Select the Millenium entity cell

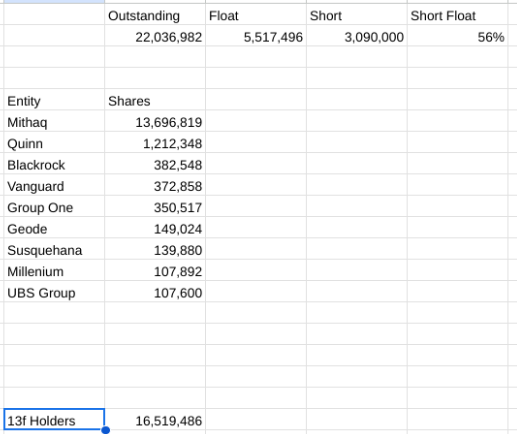(x=54, y=271)
